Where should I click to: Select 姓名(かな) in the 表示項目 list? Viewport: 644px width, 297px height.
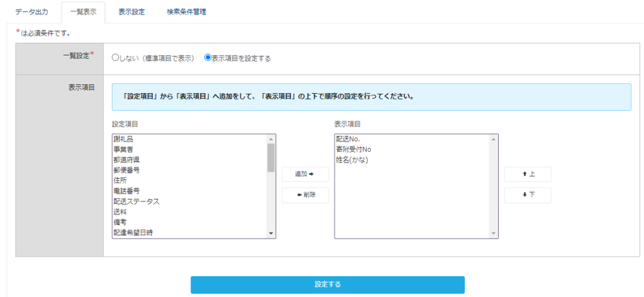tap(352, 160)
